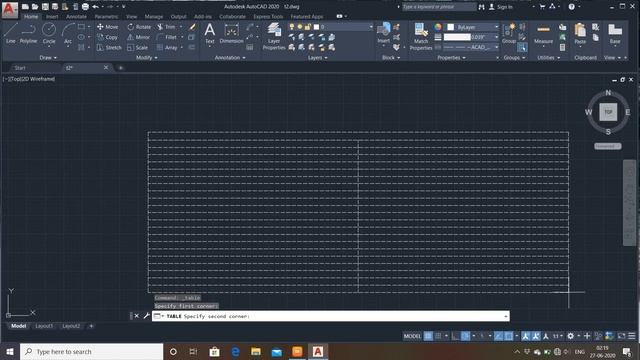Select the Polyline tool
The width and height of the screenshot is (640, 360).
click(28, 33)
